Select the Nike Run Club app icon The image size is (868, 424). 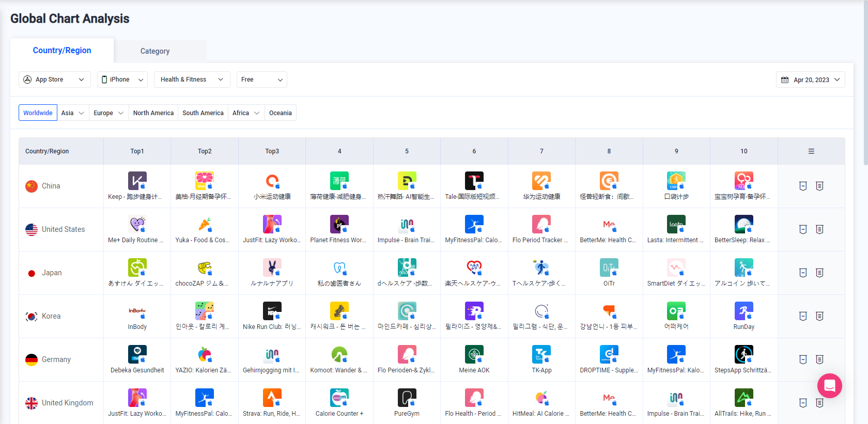(x=272, y=311)
